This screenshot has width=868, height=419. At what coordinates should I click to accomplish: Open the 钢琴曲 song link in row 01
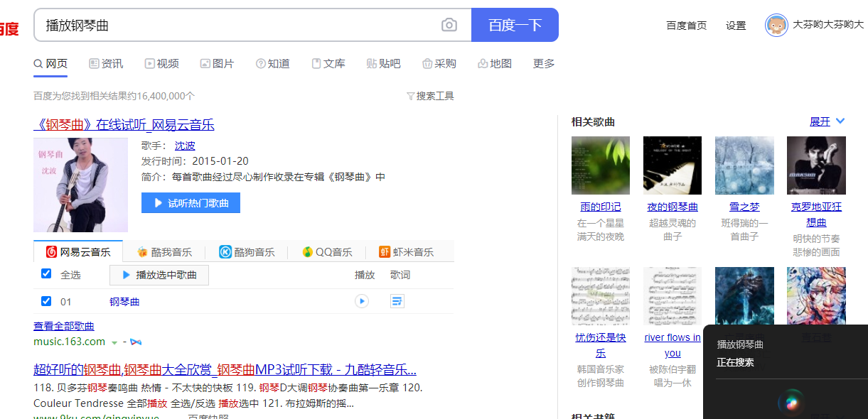point(124,302)
